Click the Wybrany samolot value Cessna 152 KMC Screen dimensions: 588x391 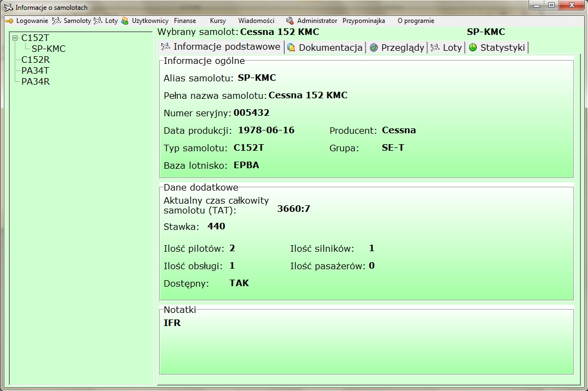[279, 32]
